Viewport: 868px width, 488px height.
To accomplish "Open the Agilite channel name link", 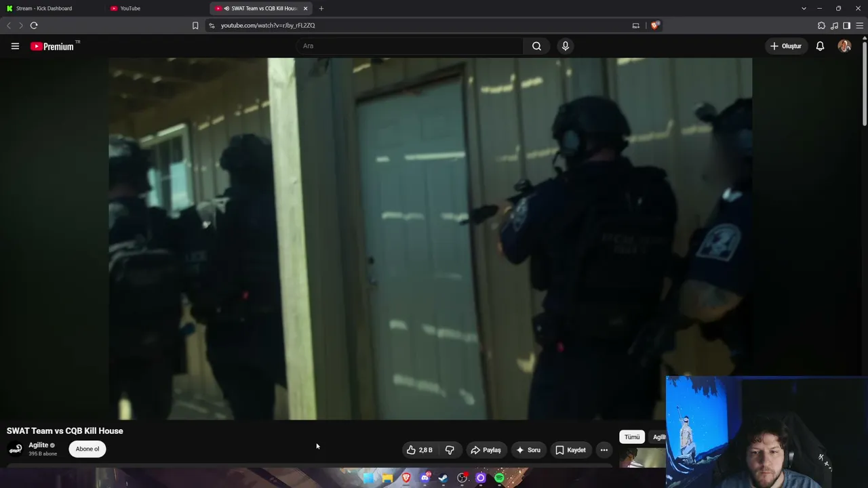I will (38, 445).
